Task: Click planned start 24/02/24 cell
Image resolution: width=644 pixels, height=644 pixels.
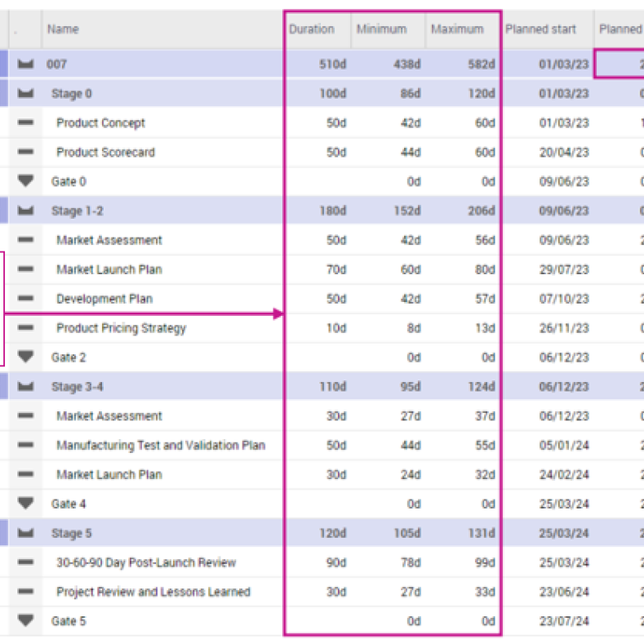Action: 564,475
